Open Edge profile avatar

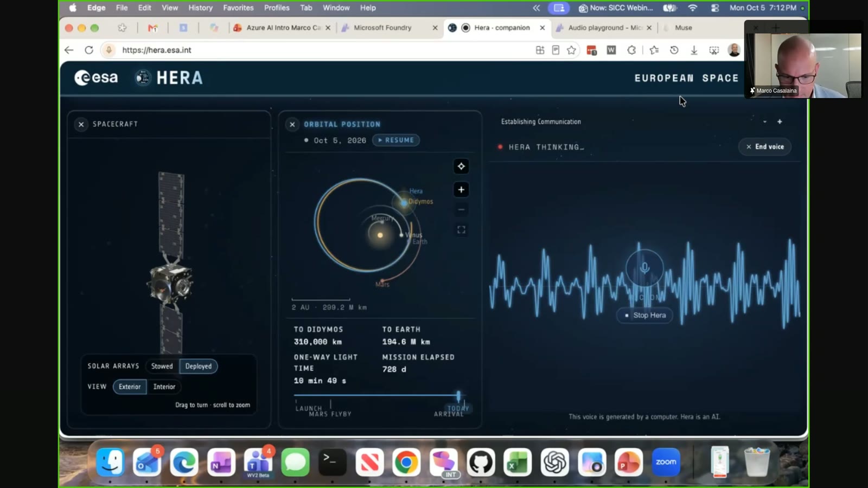click(734, 50)
